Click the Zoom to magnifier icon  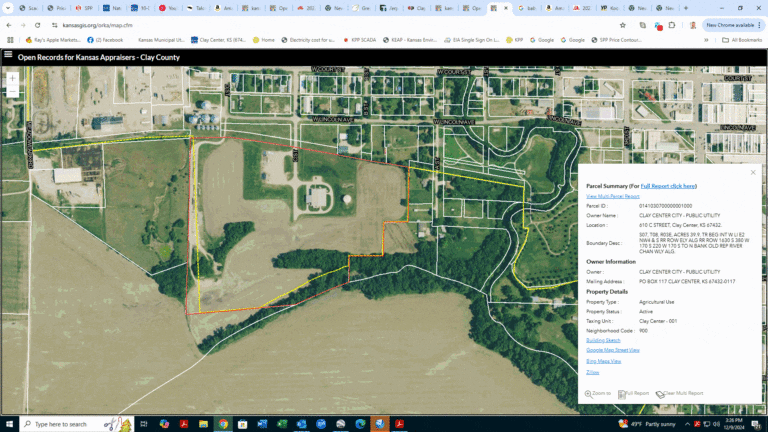pyautogui.click(x=589, y=394)
